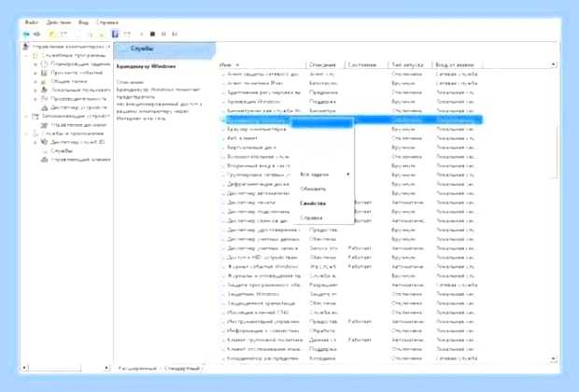Click the Restart service toolbar icon
This screenshot has width=579, height=392.
coord(175,34)
